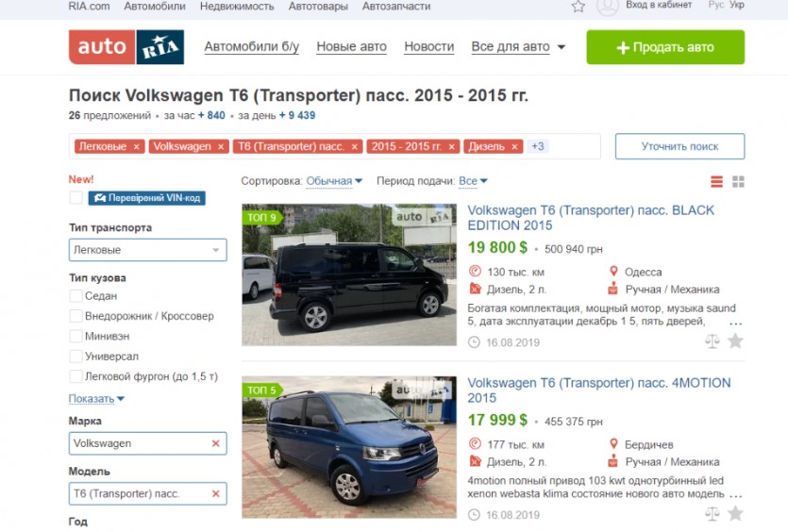Tick the Минивэн body type checkbox

point(75,336)
